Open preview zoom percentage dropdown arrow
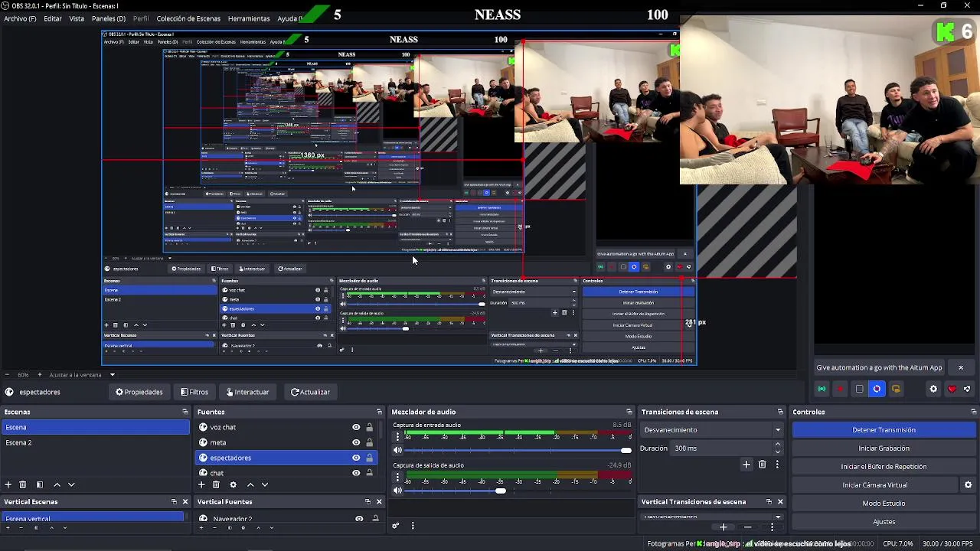The image size is (980, 551). (113, 375)
